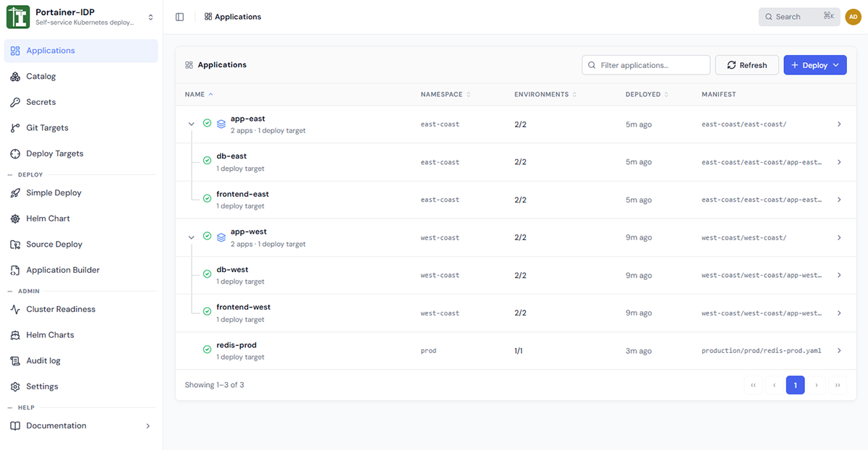
Task: Open Applications in the sidebar
Action: 81,51
